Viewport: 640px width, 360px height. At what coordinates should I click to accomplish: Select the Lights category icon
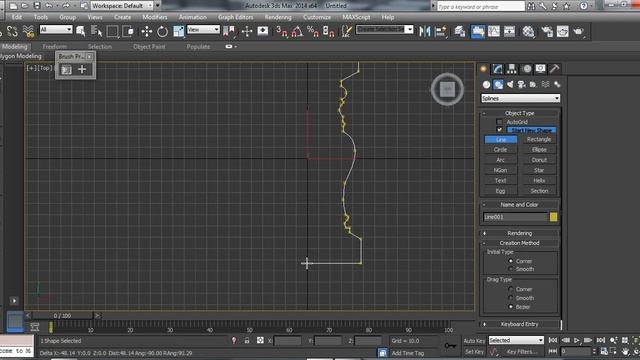click(510, 84)
